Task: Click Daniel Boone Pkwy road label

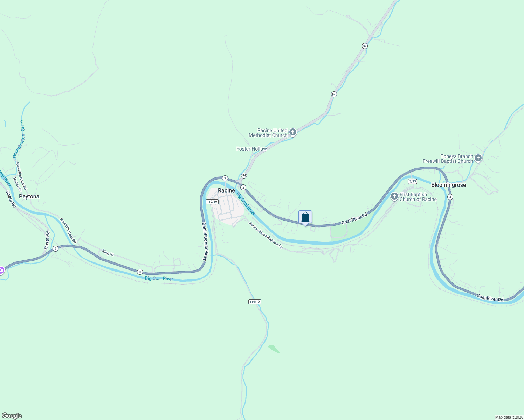Action: point(205,242)
